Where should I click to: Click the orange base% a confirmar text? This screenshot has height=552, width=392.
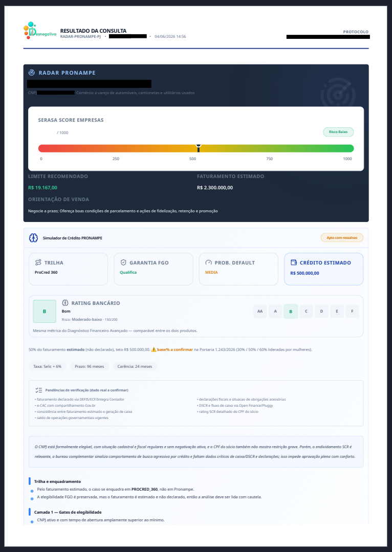tap(175, 349)
